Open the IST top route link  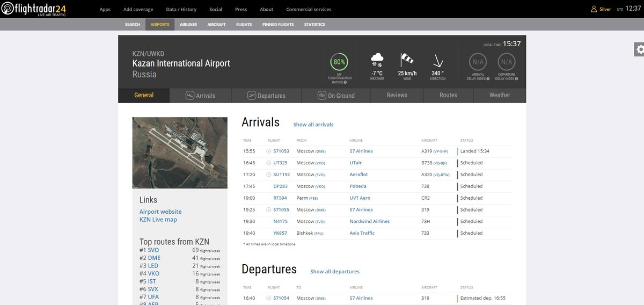click(152, 281)
